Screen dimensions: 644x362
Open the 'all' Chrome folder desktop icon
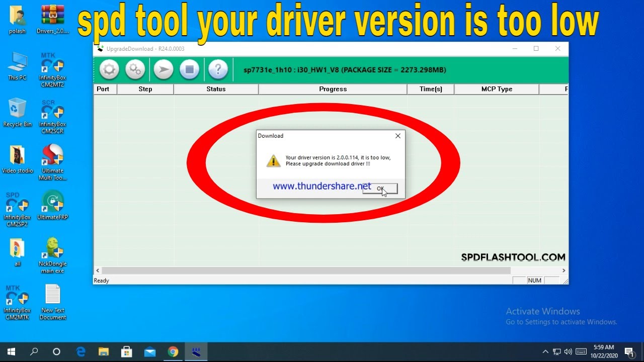click(x=18, y=252)
